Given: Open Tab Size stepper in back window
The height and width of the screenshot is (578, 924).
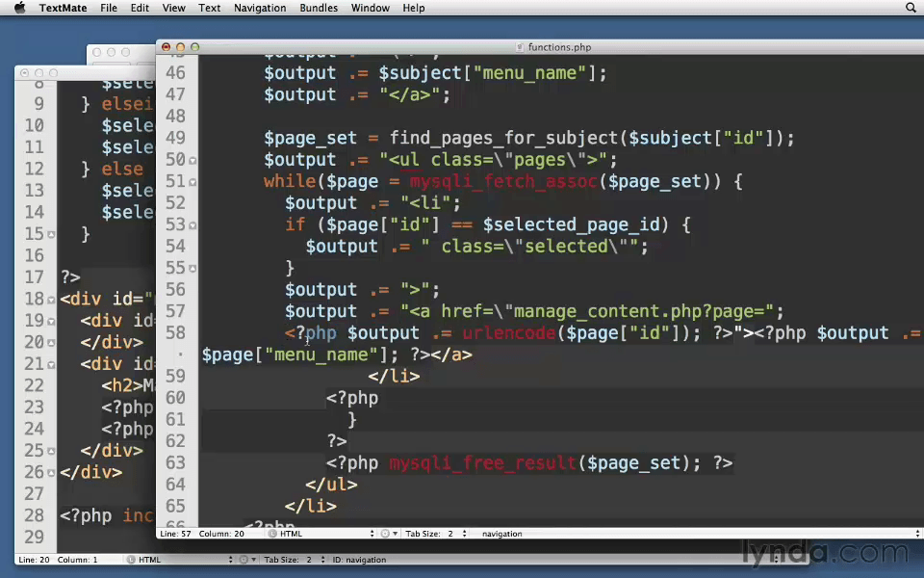Looking at the screenshot, I should coord(322,560).
